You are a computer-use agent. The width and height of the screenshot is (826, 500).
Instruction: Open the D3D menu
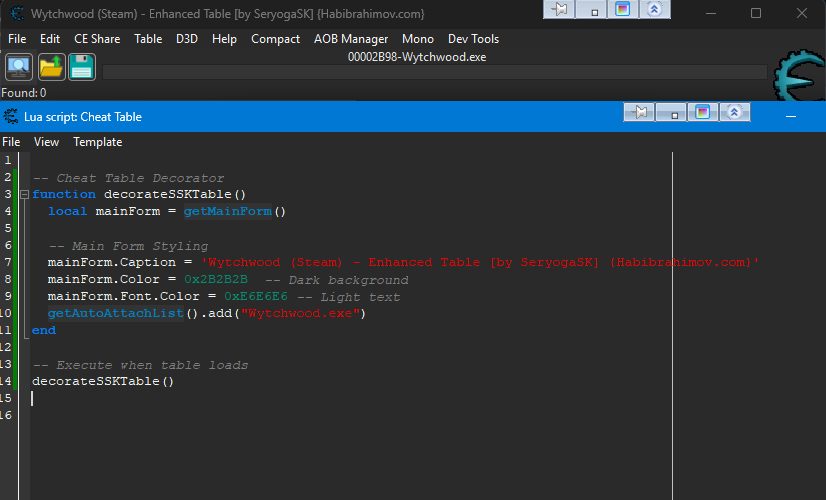point(186,39)
